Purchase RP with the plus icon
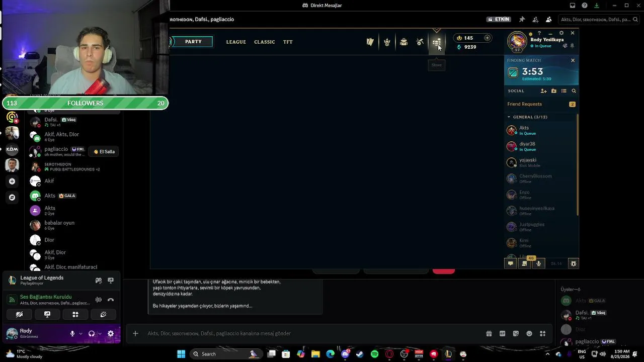The width and height of the screenshot is (644, 362). [x=487, y=38]
